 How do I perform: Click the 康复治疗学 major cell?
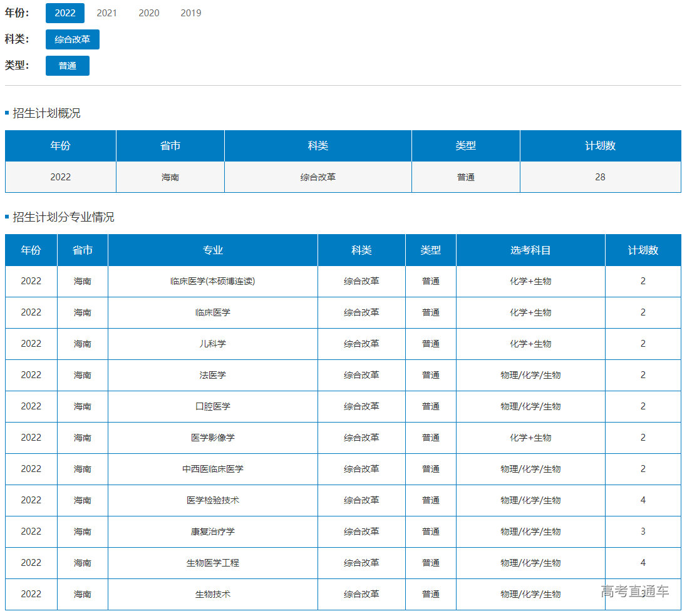tap(213, 531)
